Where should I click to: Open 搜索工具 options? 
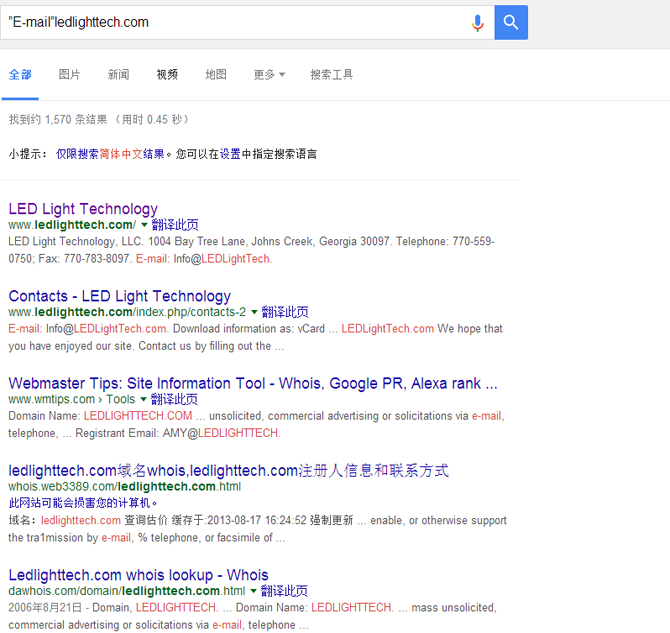(x=332, y=75)
